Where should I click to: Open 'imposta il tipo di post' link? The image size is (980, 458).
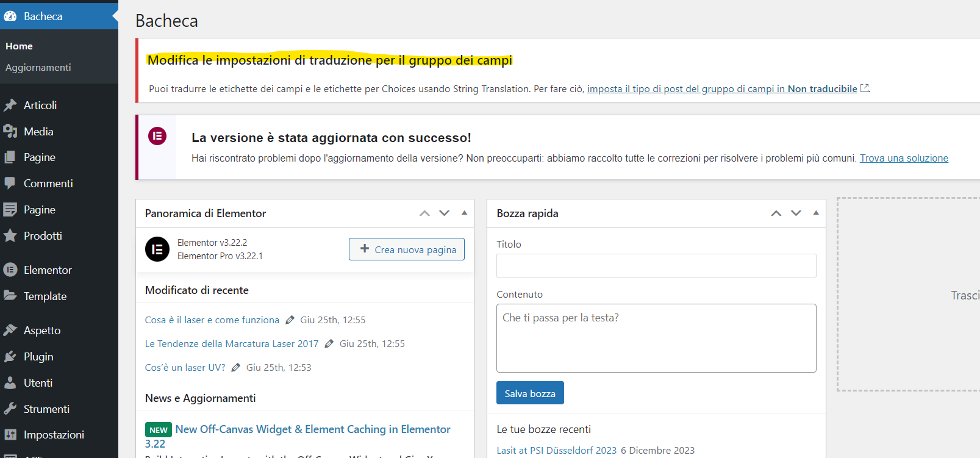click(722, 88)
